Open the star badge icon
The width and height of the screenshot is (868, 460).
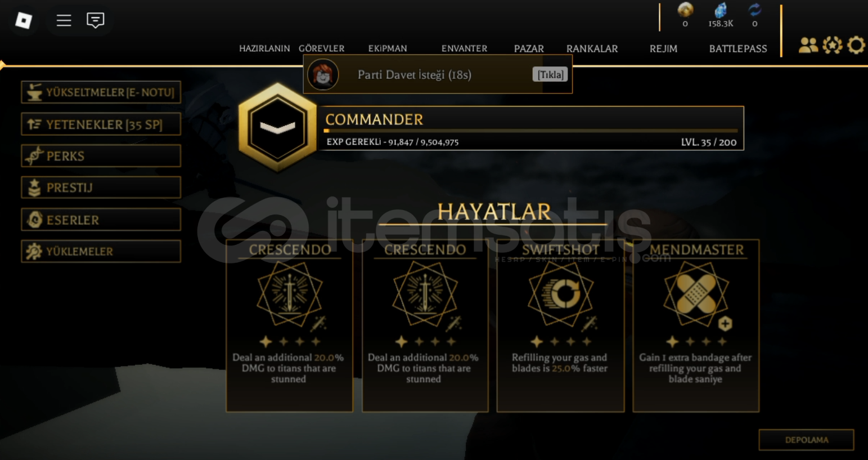833,45
